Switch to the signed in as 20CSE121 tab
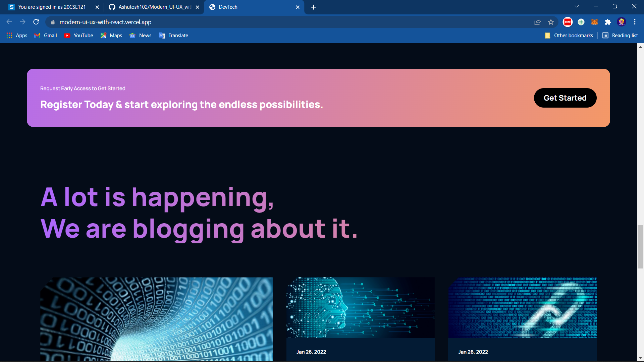644x362 pixels. [x=52, y=7]
